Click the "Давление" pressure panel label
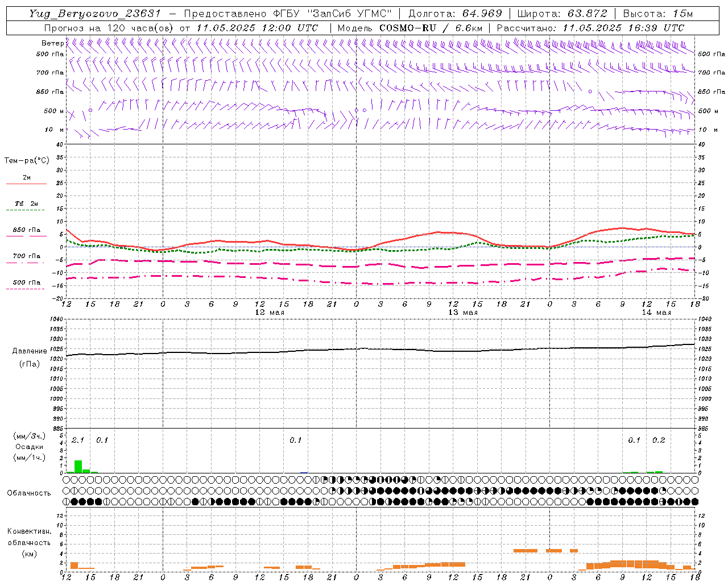 pyautogui.click(x=29, y=351)
